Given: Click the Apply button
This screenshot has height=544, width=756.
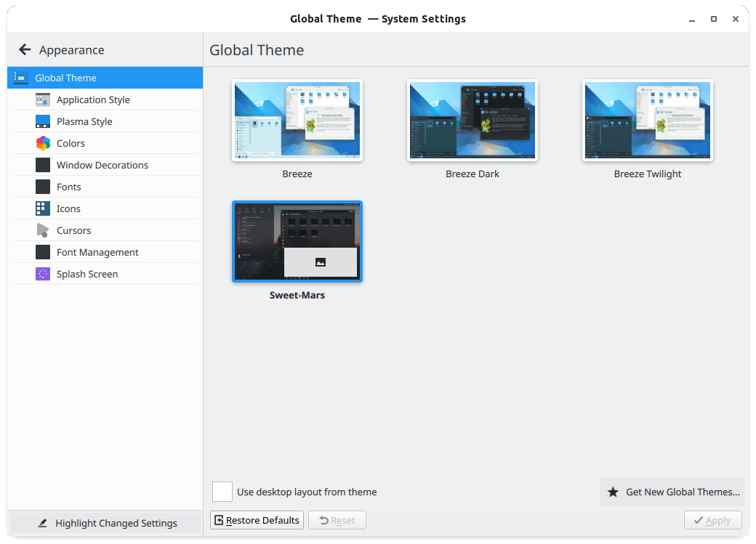Looking at the screenshot, I should coord(712,520).
